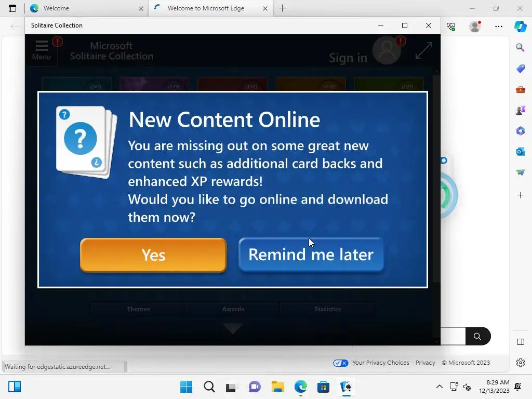Image resolution: width=532 pixels, height=399 pixels.
Task: Switch to the Welcome browser tab
Action: pos(86,8)
